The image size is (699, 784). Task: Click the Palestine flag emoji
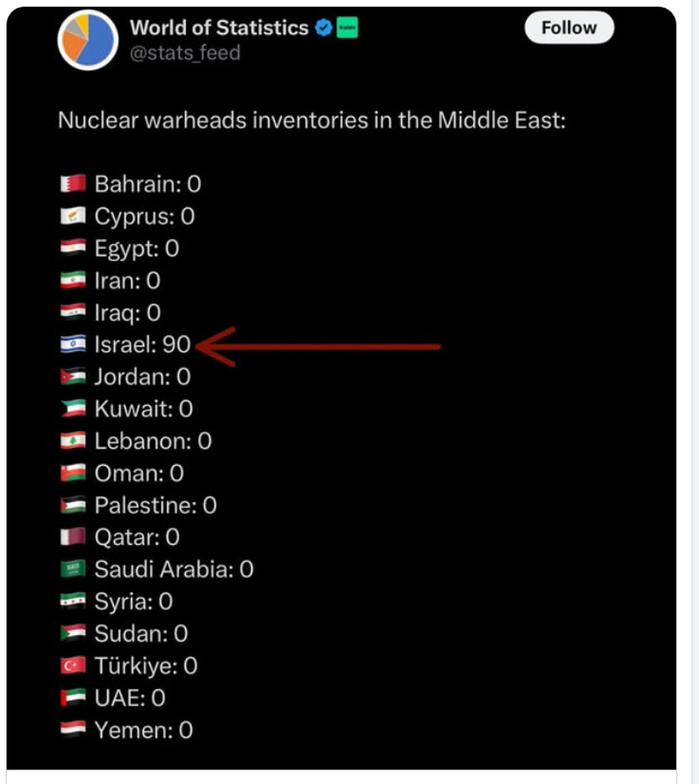pyautogui.click(x=73, y=506)
